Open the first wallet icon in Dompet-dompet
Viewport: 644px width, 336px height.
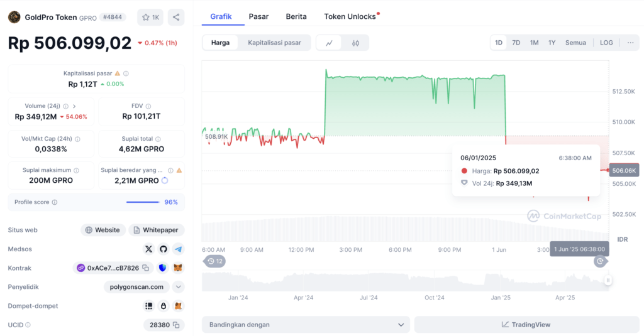(x=148, y=306)
